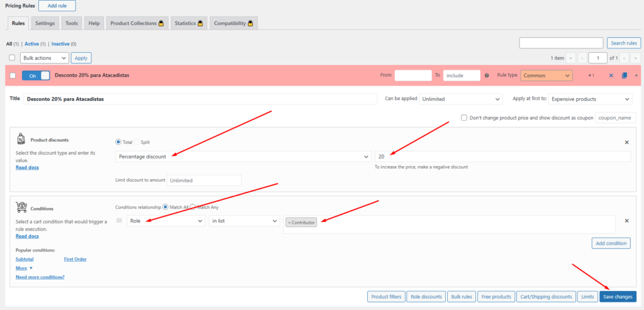Delete the rule with the blue X icon

pyautogui.click(x=611, y=75)
